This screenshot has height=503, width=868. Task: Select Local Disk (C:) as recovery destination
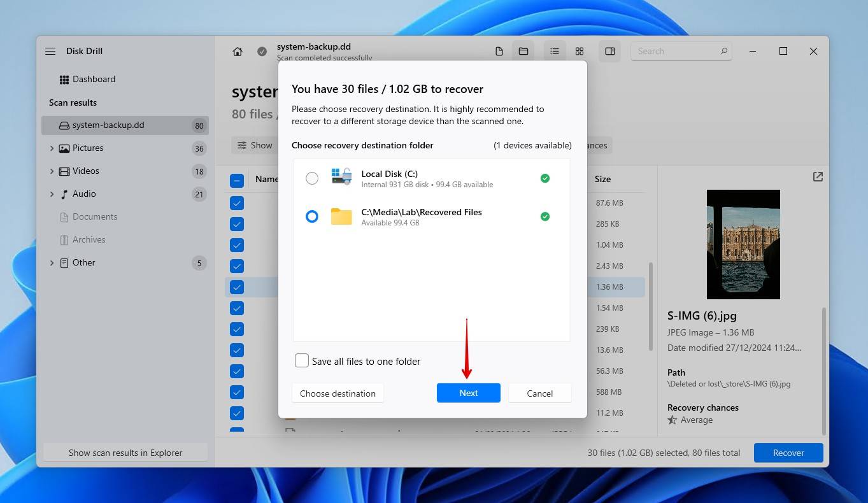pos(312,178)
